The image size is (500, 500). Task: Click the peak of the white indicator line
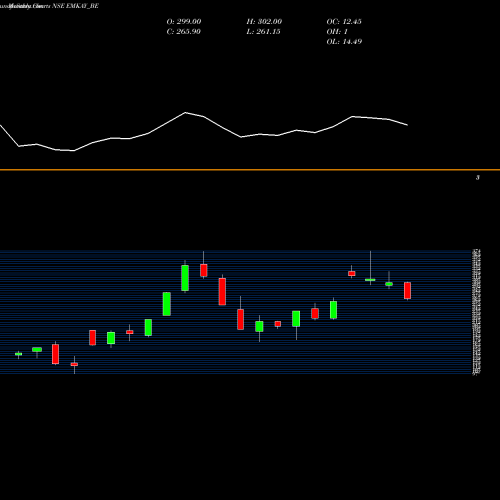[186, 113]
